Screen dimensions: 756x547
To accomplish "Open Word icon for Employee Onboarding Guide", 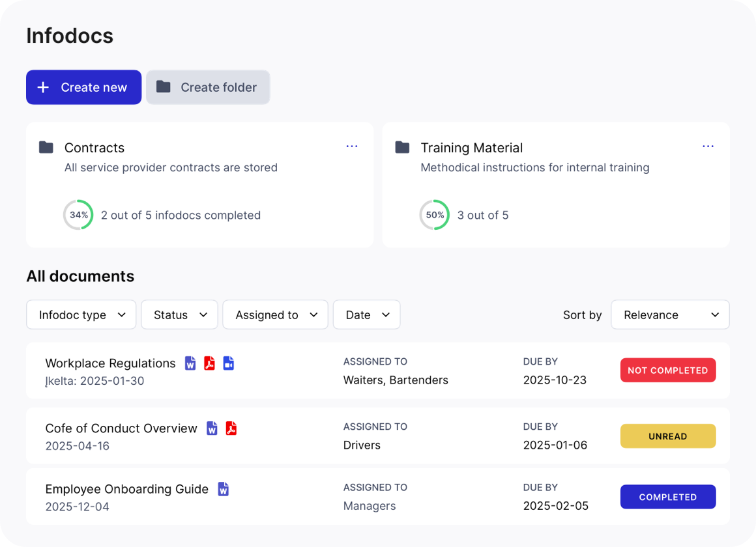I will tap(224, 489).
